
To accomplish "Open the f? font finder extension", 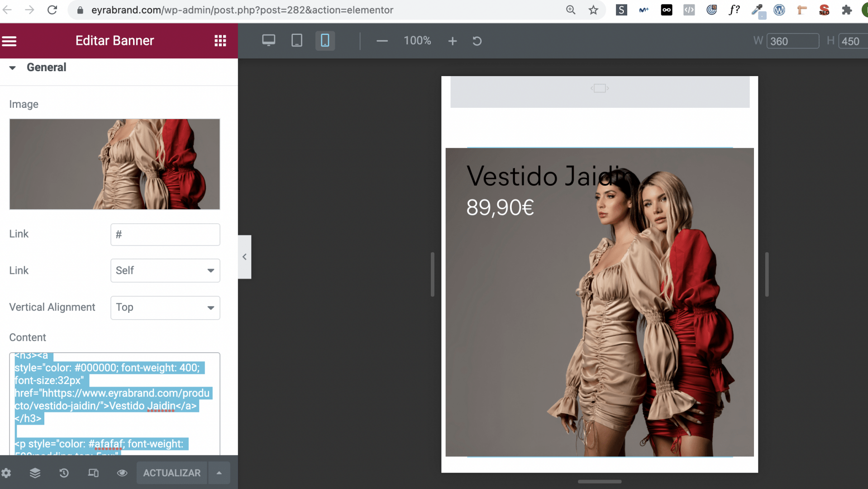I will (x=734, y=10).
